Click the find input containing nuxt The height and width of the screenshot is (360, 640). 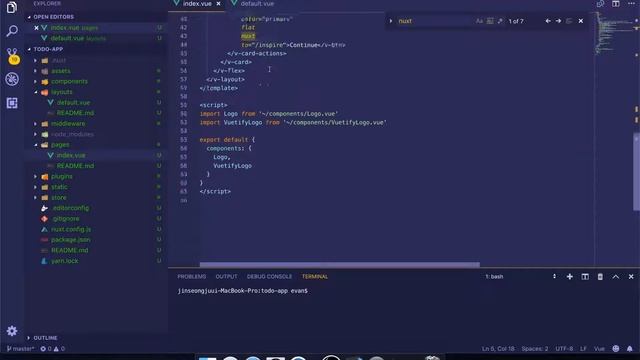[x=435, y=21]
